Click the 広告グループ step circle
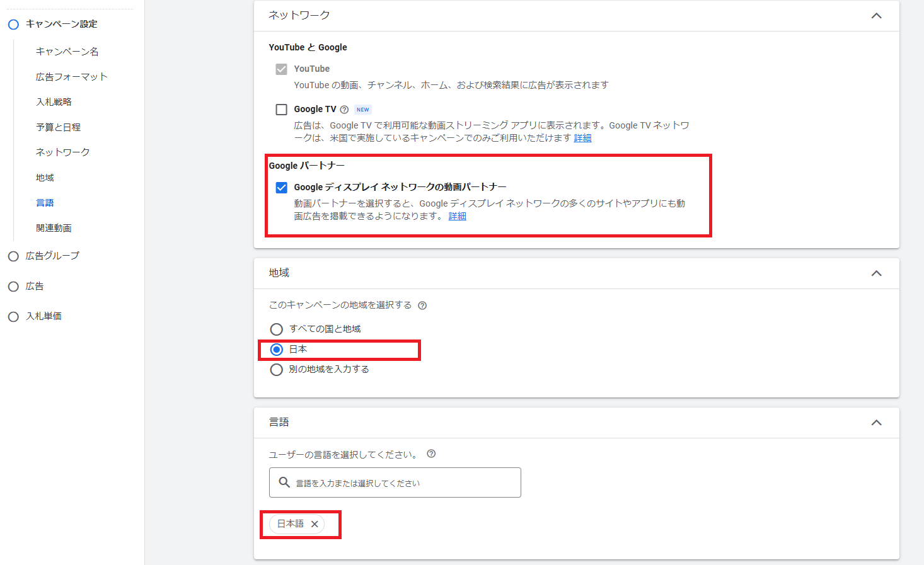924x565 pixels. click(x=13, y=256)
